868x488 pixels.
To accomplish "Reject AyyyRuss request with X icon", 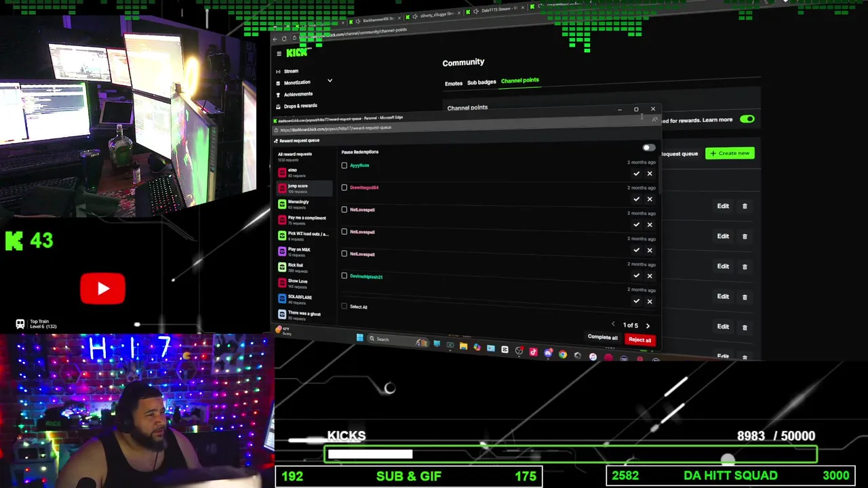I will pyautogui.click(x=650, y=174).
